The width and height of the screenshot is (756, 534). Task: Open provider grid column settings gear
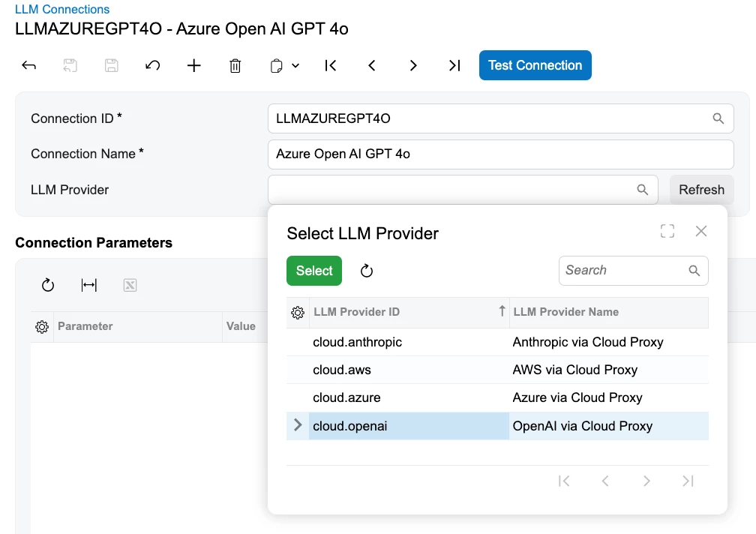(298, 313)
